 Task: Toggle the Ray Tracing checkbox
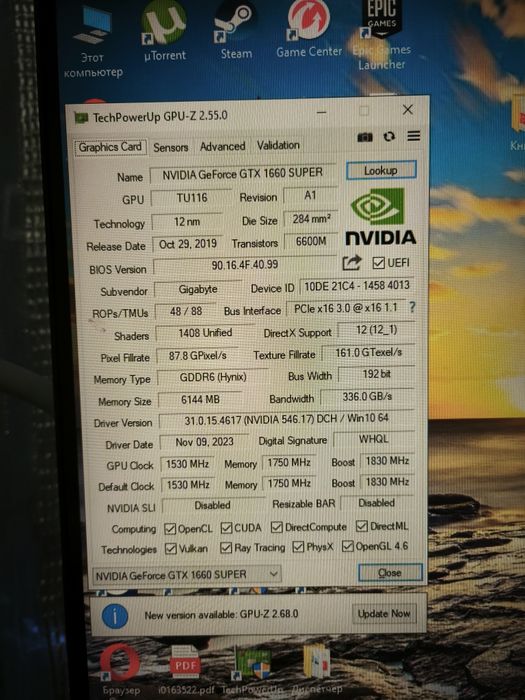226,548
